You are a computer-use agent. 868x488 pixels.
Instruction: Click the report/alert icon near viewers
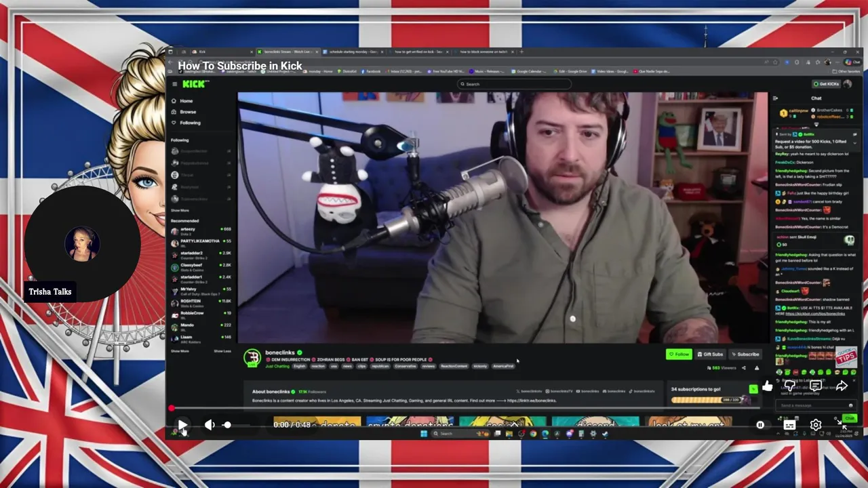757,368
